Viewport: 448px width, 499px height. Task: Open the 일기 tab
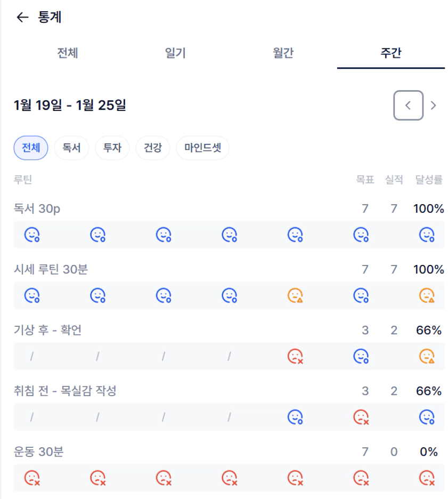pos(175,53)
